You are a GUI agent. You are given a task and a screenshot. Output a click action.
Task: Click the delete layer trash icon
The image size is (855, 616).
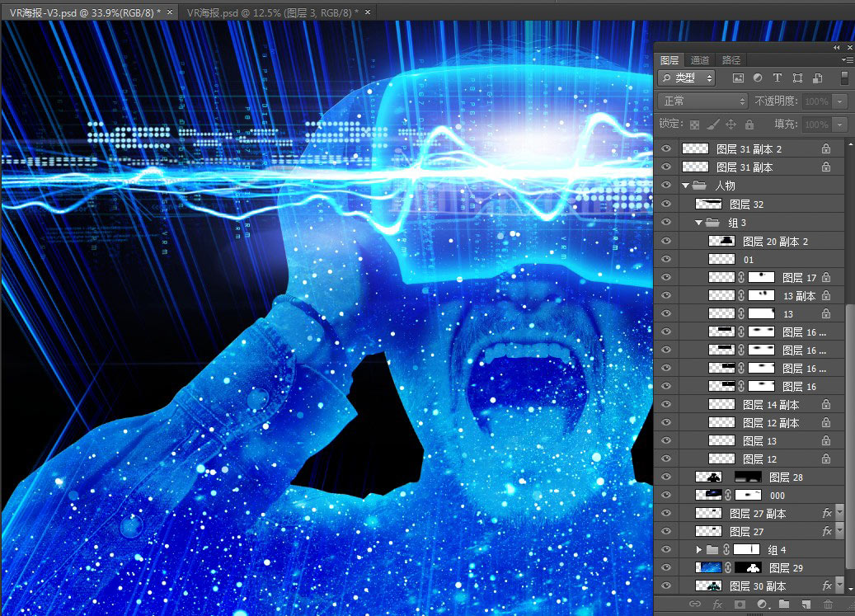tap(829, 604)
